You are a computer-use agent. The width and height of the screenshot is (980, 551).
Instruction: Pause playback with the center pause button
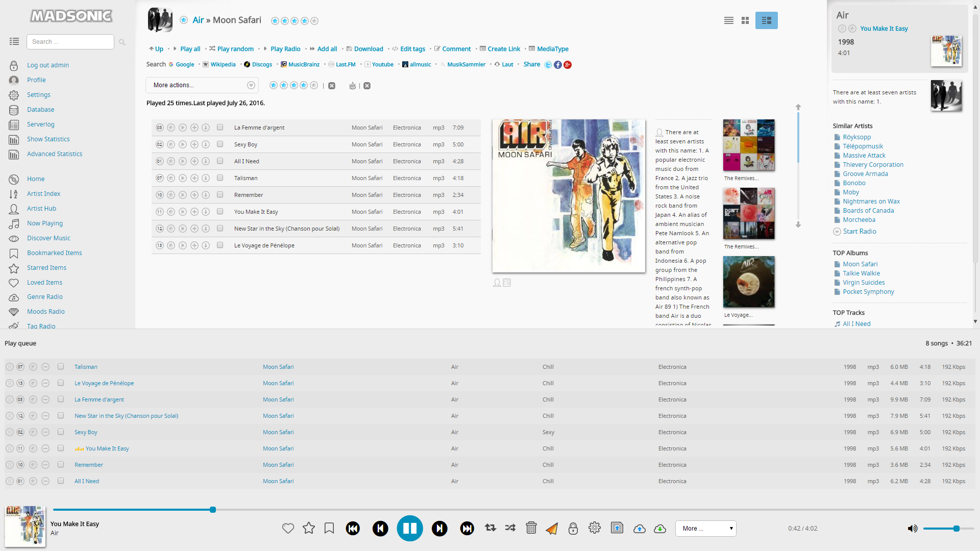coord(410,529)
